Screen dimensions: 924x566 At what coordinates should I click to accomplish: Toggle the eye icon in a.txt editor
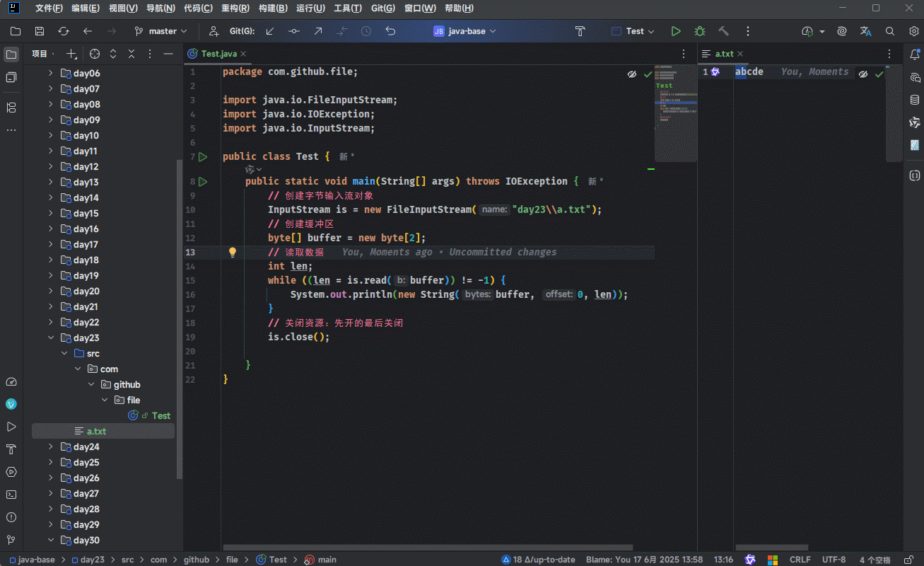862,74
